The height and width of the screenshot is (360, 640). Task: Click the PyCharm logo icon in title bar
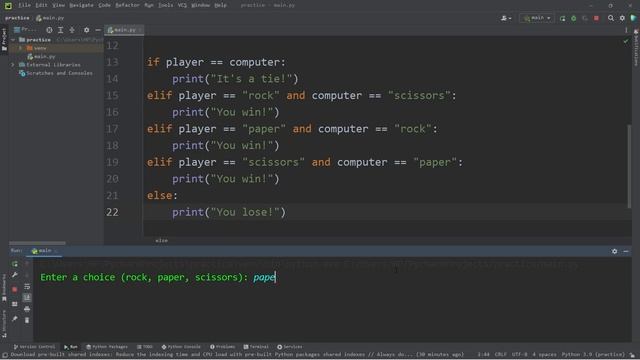point(8,5)
